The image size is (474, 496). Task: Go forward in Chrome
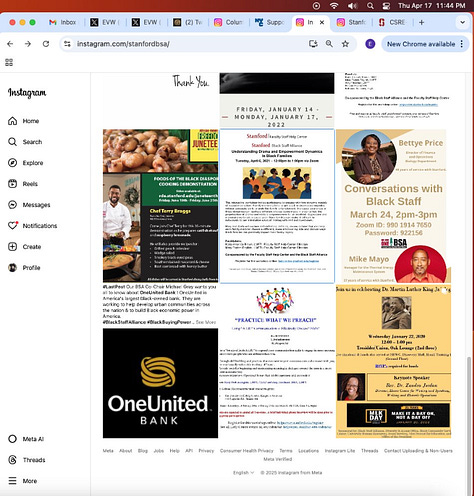(28, 44)
